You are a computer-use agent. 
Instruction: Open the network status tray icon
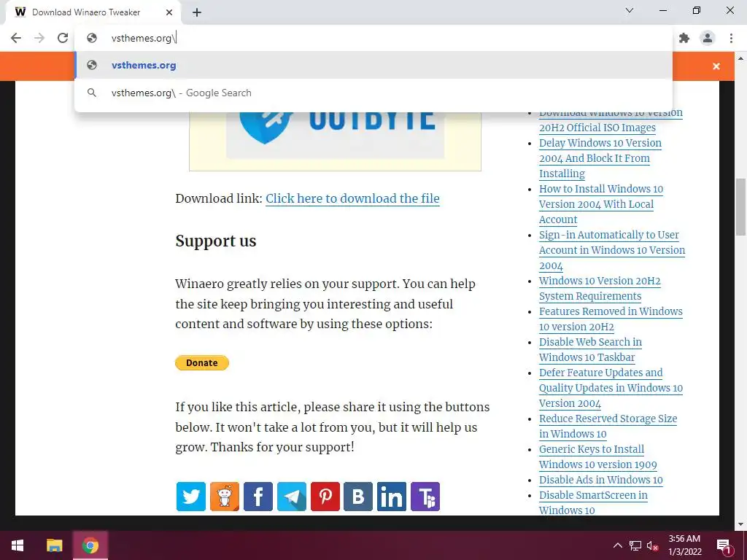point(635,545)
